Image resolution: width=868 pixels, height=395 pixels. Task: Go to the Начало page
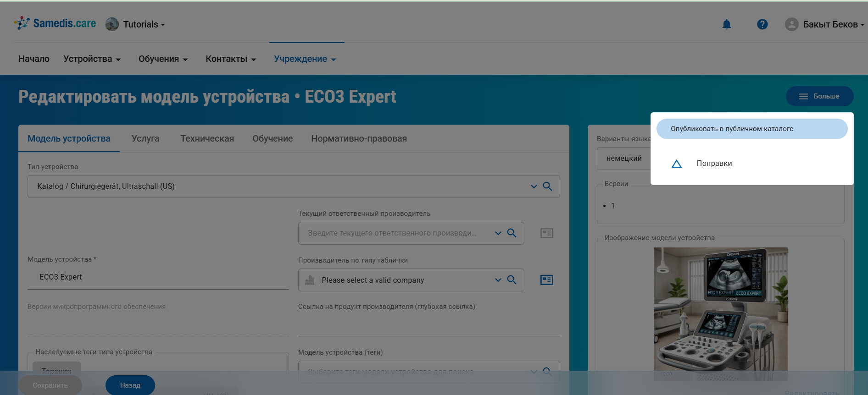[x=34, y=59]
